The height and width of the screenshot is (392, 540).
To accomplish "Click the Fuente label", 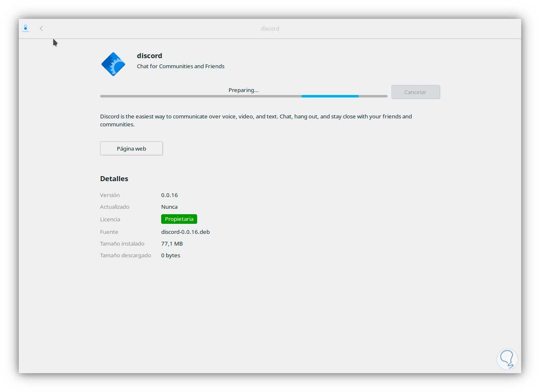I will pos(109,232).
